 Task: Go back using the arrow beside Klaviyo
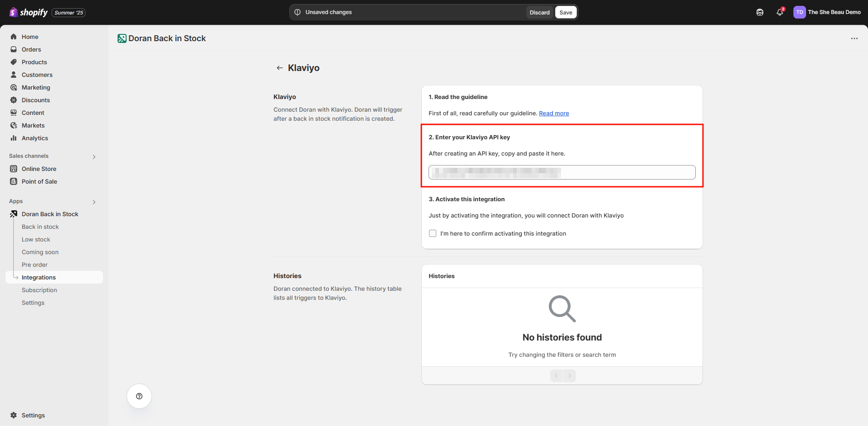(x=279, y=68)
